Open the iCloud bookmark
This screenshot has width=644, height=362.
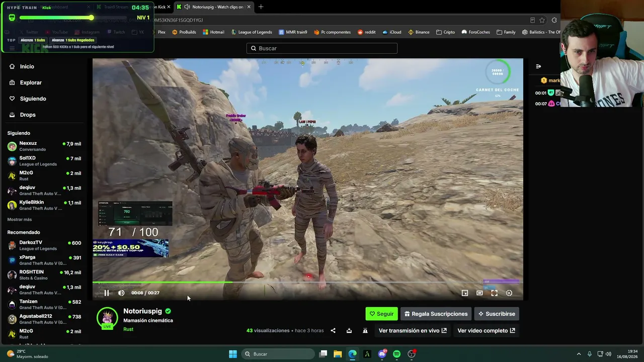392,32
